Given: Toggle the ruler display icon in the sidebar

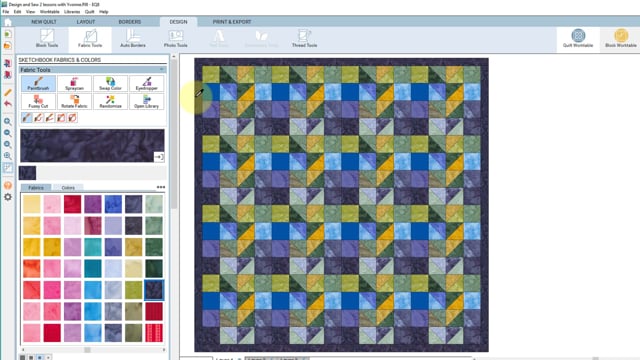Looking at the screenshot, I should tap(8, 168).
